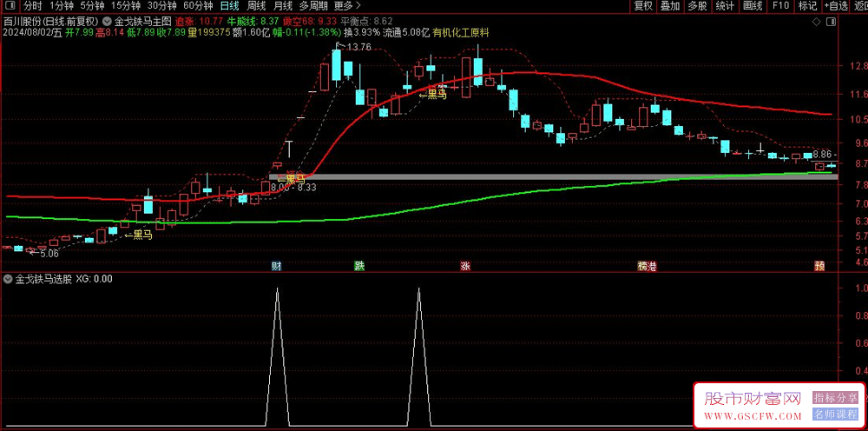Screen dimensions: 868x431
Task: Click the 财 event marker on timeline
Action: coord(276,267)
